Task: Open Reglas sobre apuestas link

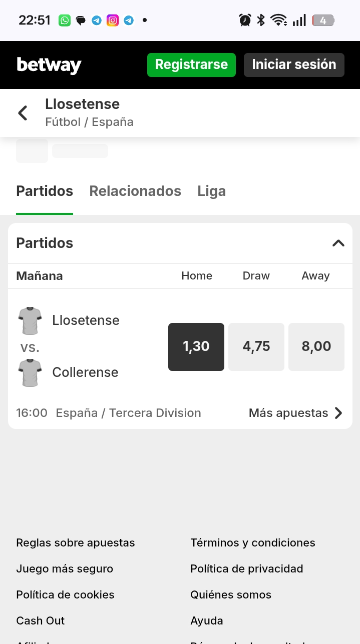Action: click(76, 542)
